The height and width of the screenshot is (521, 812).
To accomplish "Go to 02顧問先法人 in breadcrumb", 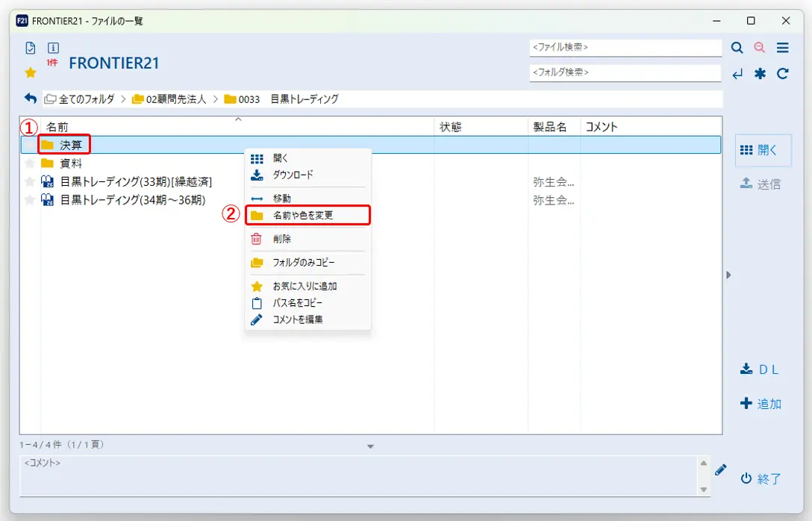I will [x=169, y=99].
